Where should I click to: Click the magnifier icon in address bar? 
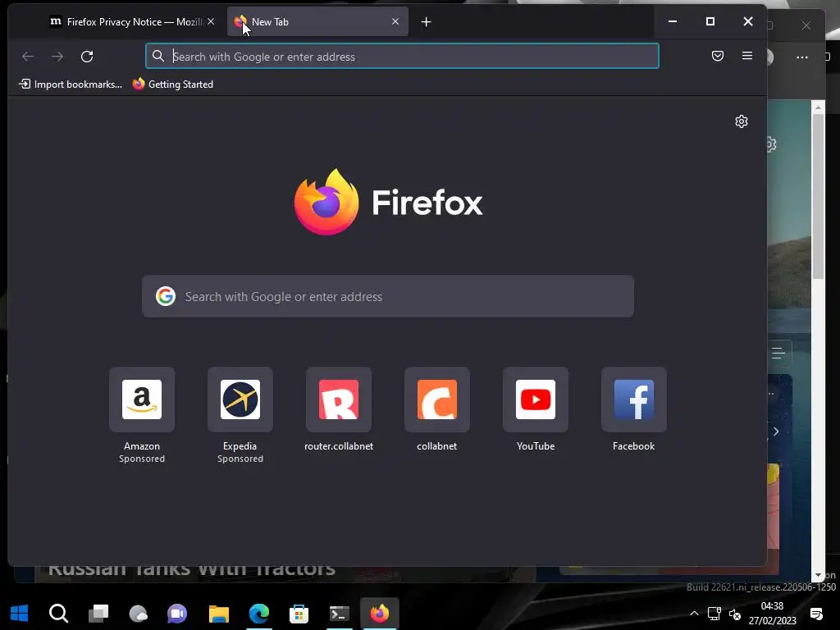click(158, 57)
